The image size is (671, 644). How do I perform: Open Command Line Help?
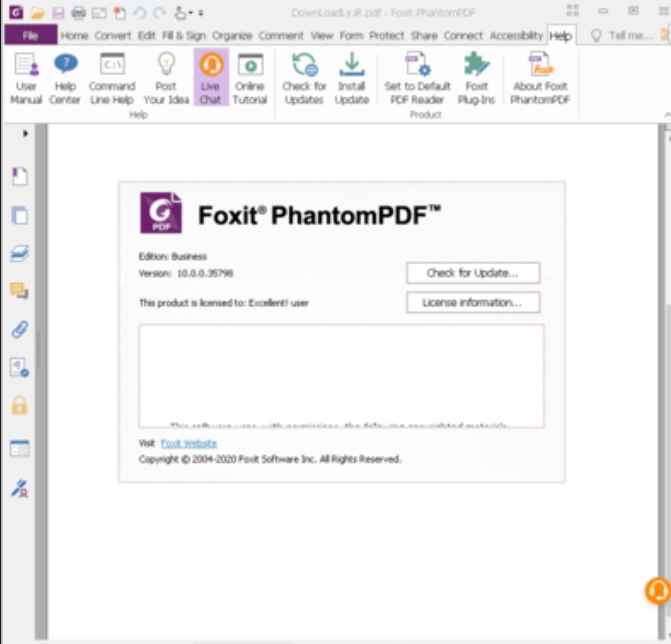[x=112, y=79]
